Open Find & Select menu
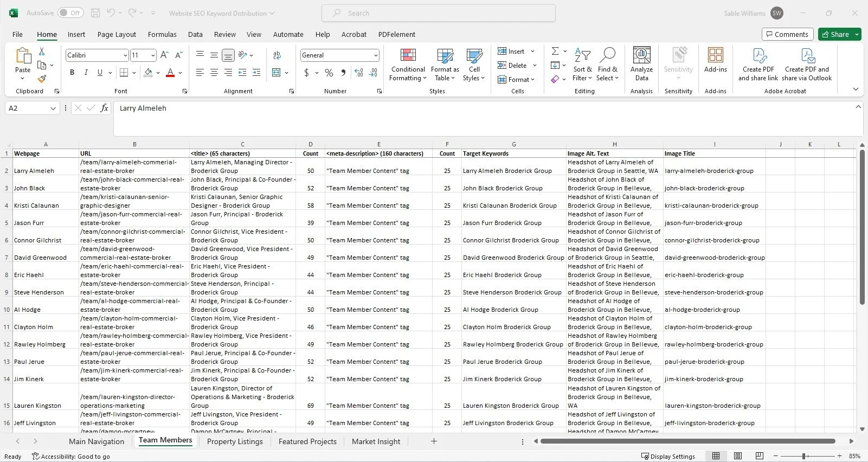 (607, 65)
